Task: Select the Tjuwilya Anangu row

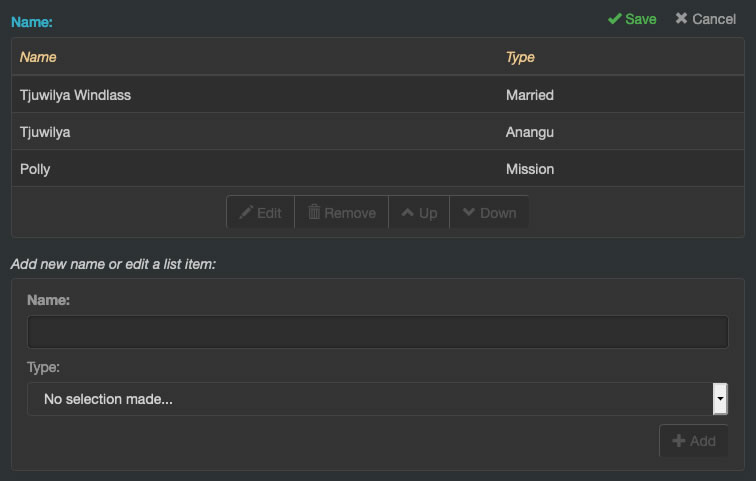Action: (378, 132)
